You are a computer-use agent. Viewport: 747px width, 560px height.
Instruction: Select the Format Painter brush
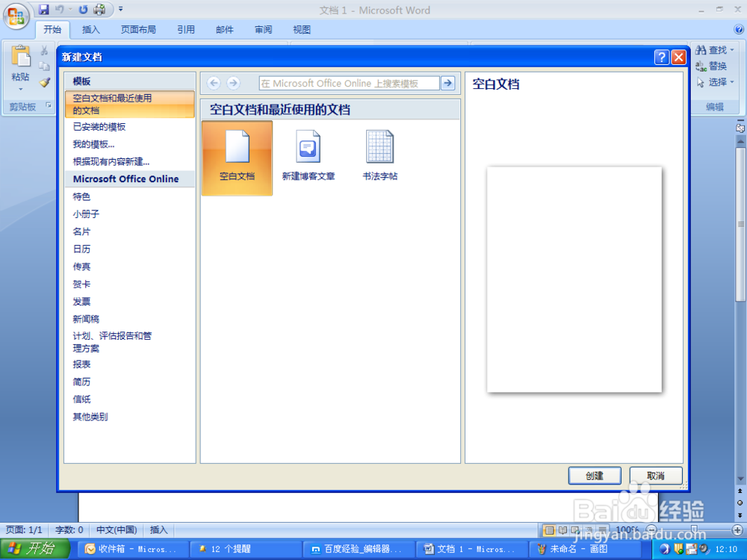click(44, 82)
